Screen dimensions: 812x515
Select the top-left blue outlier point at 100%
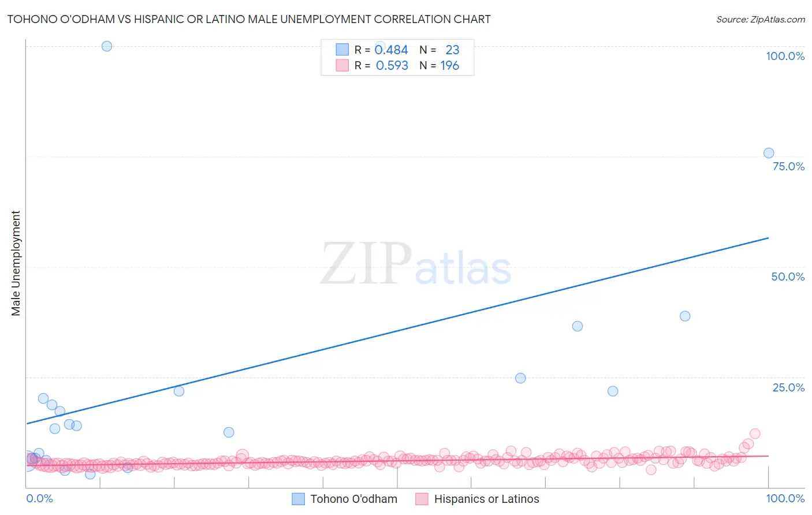(x=107, y=46)
